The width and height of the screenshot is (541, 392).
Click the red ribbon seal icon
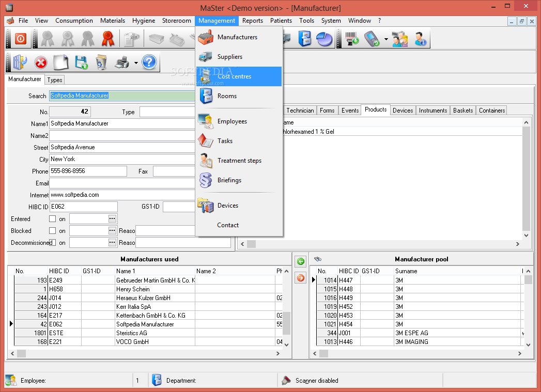coord(108,39)
